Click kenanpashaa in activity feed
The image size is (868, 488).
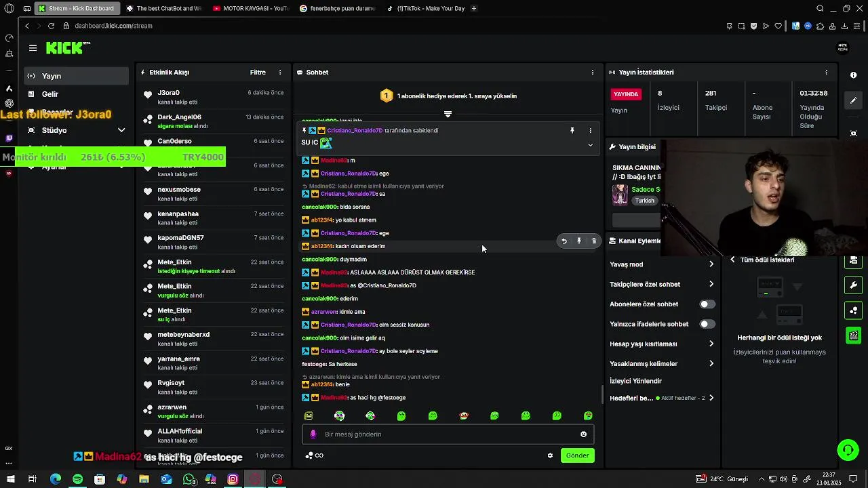click(x=178, y=214)
